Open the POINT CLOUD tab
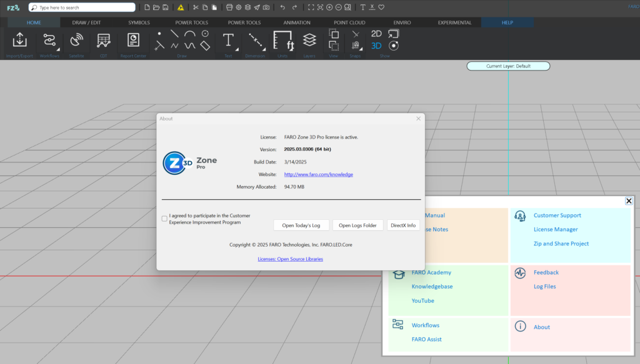The height and width of the screenshot is (364, 640). pyautogui.click(x=349, y=22)
